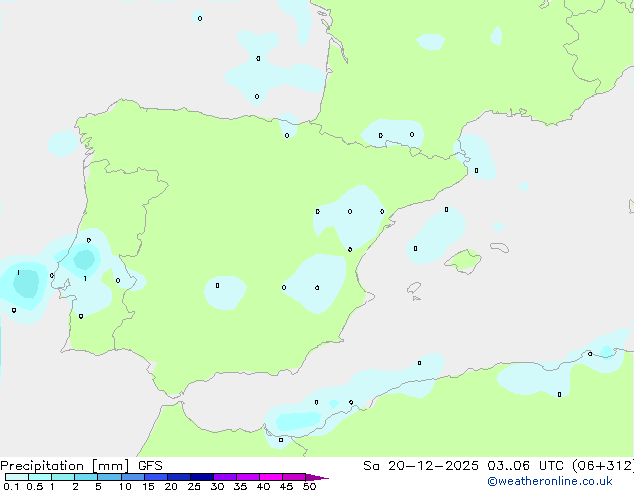Select the 25–30 mm navy legend swatch
The image size is (634, 490).
coord(202,477)
